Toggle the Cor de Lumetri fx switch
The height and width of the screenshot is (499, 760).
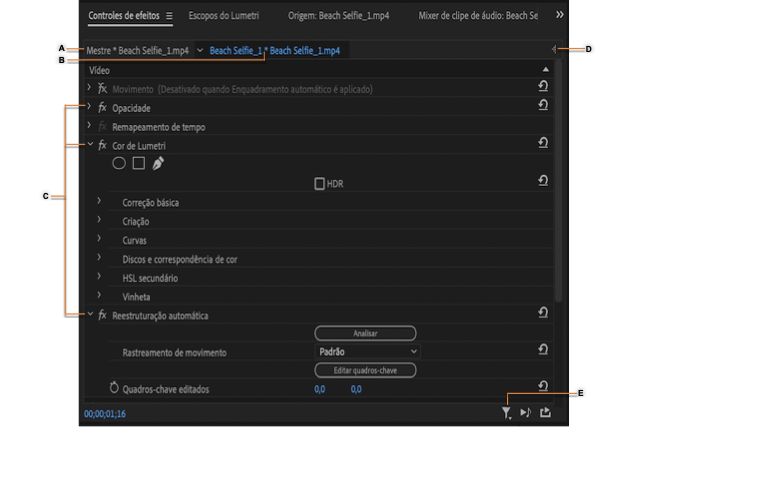click(x=102, y=145)
